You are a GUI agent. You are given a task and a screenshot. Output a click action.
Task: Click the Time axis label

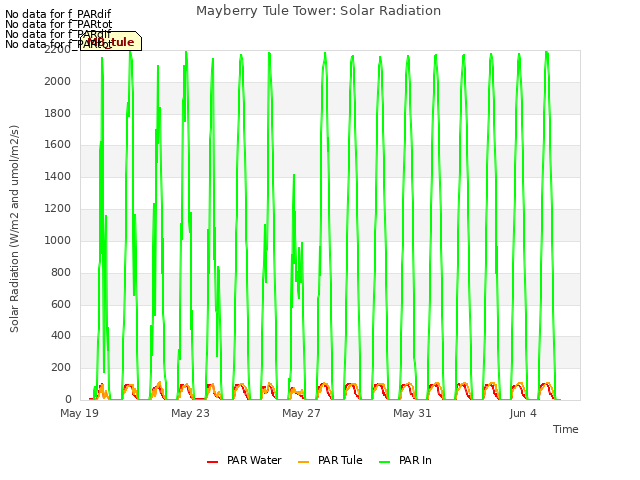tap(566, 429)
